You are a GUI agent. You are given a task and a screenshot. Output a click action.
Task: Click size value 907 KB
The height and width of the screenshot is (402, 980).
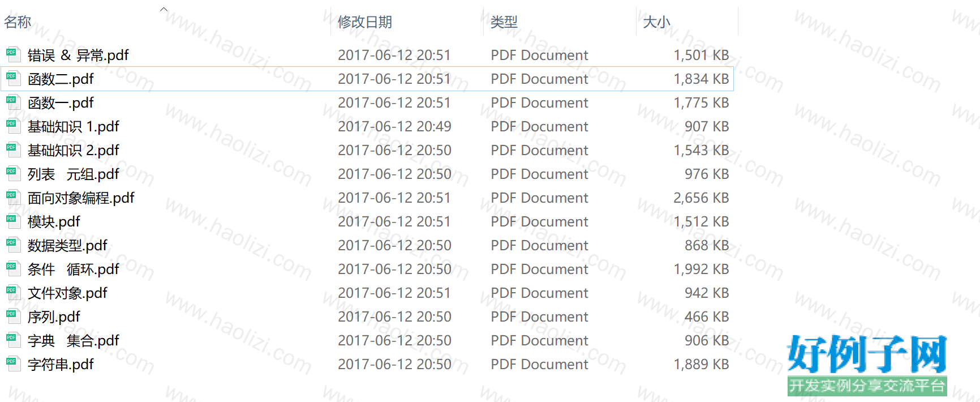coord(707,127)
